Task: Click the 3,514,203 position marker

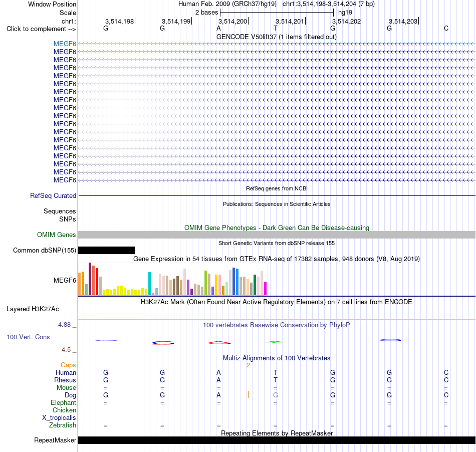Action: pyautogui.click(x=403, y=21)
